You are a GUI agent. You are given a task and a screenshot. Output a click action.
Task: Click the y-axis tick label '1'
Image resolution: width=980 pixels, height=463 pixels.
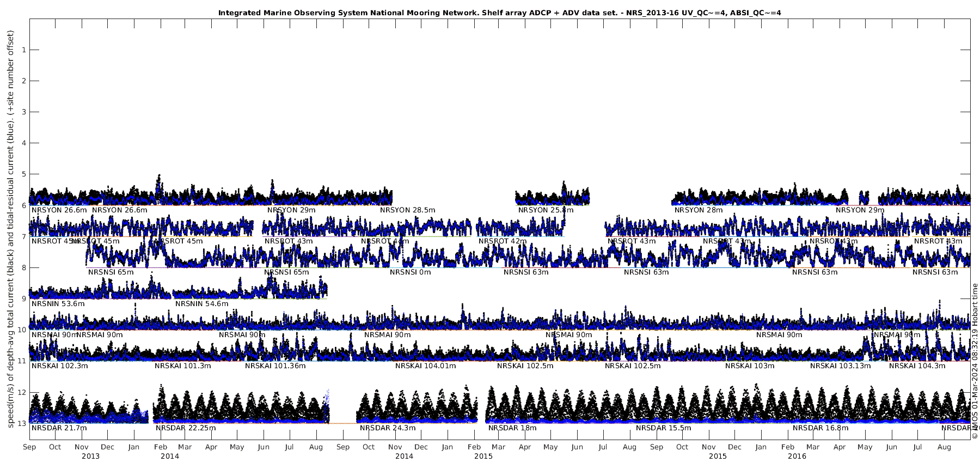point(23,50)
